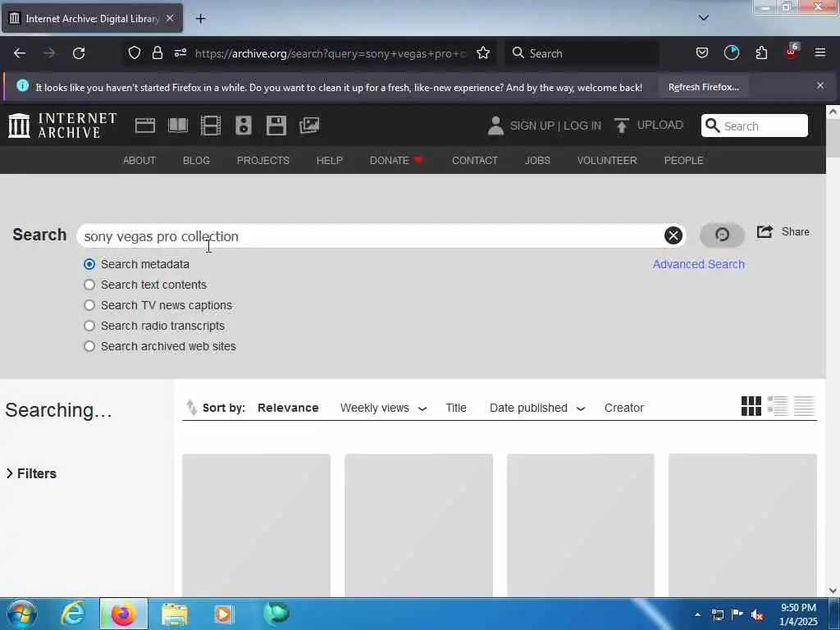The image size is (840, 630).
Task: Open the CONTACT menu item
Action: [475, 160]
